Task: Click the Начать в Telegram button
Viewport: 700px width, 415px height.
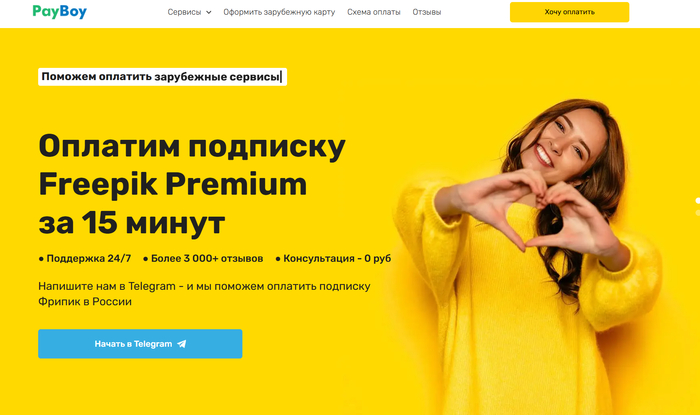Action: [140, 344]
